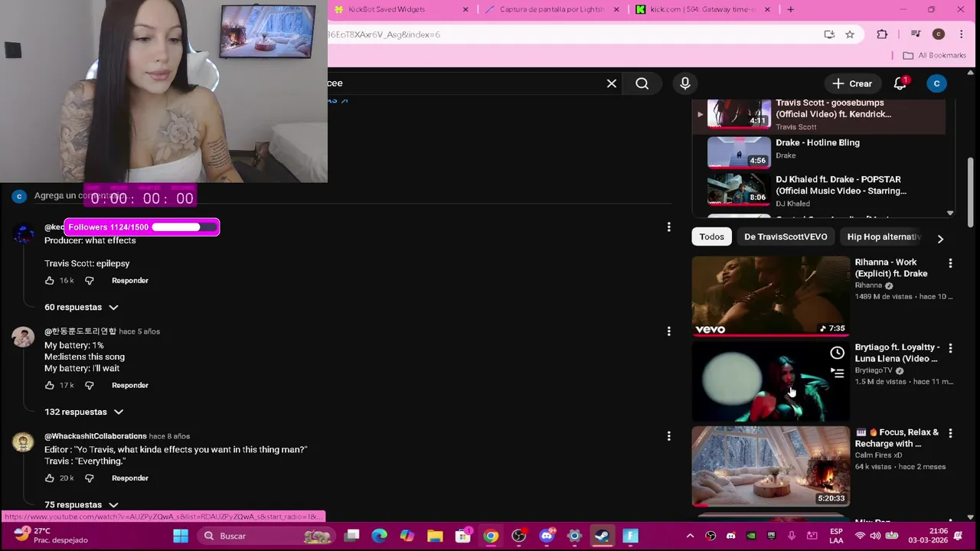Add Brytiago Luna Llena to Watch Later

tap(837, 353)
